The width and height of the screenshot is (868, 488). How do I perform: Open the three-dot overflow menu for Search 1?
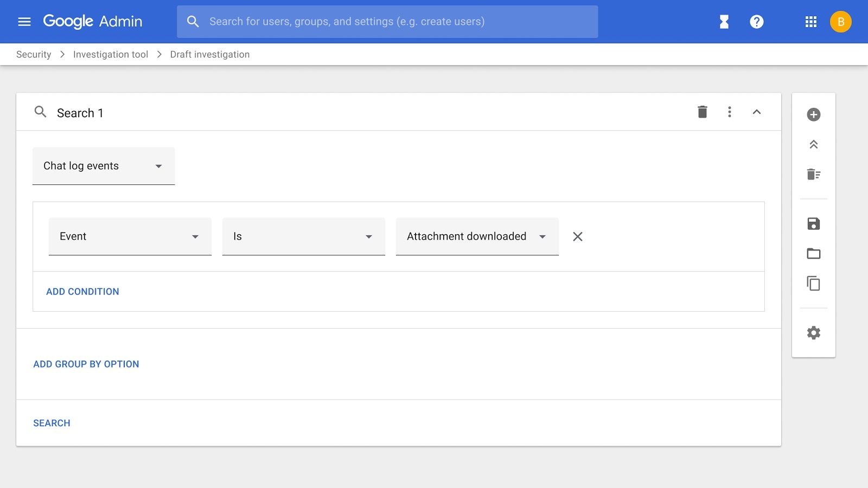730,112
